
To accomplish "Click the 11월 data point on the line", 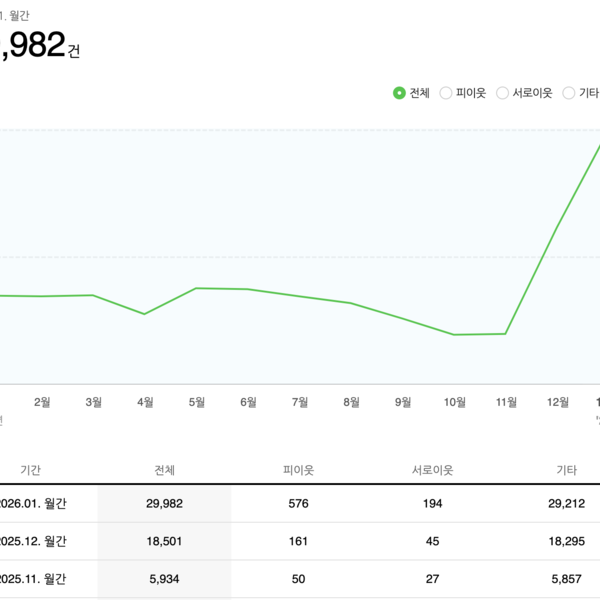I will tap(505, 334).
